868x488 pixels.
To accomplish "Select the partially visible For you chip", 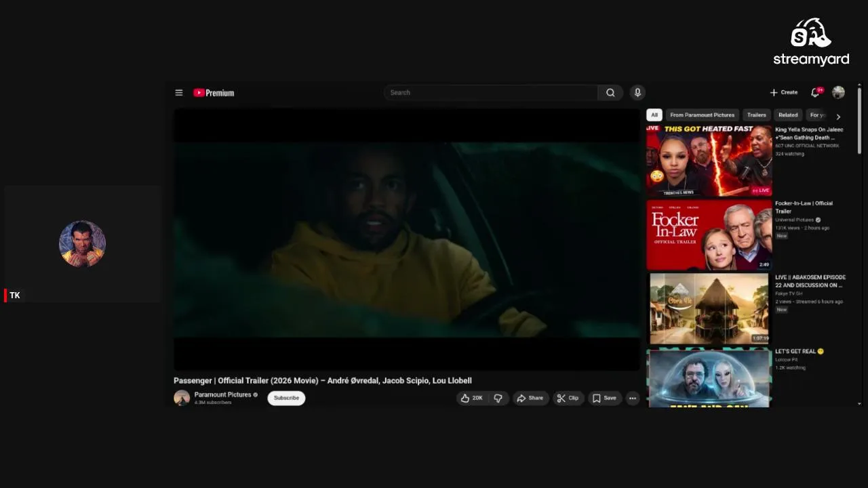I will (x=817, y=115).
